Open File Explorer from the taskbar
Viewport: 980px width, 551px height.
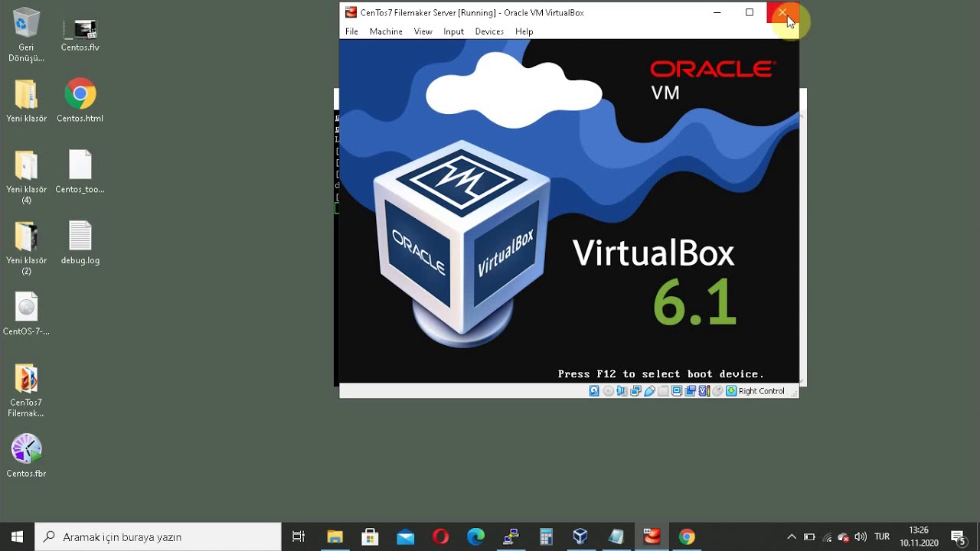335,536
